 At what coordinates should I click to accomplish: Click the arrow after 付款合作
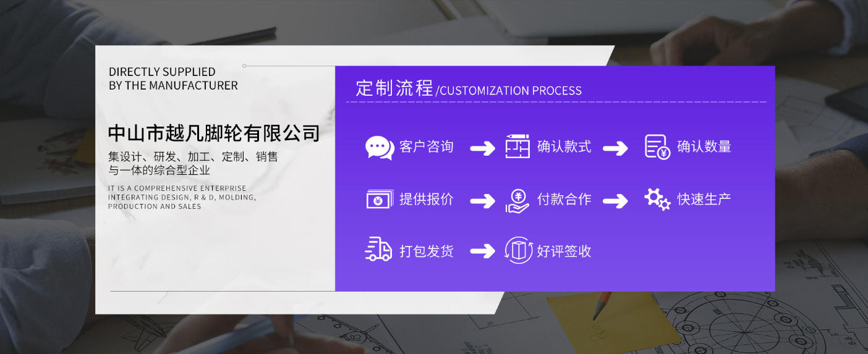coord(615,201)
